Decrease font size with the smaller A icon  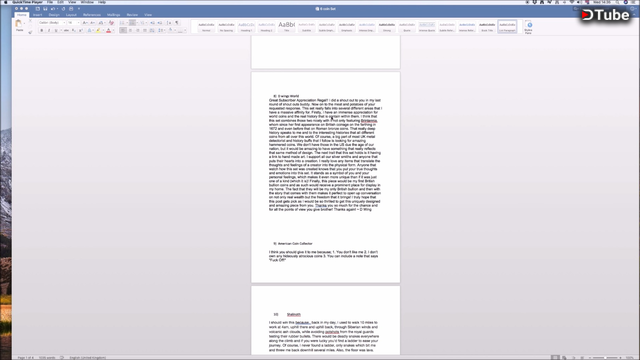92,23
